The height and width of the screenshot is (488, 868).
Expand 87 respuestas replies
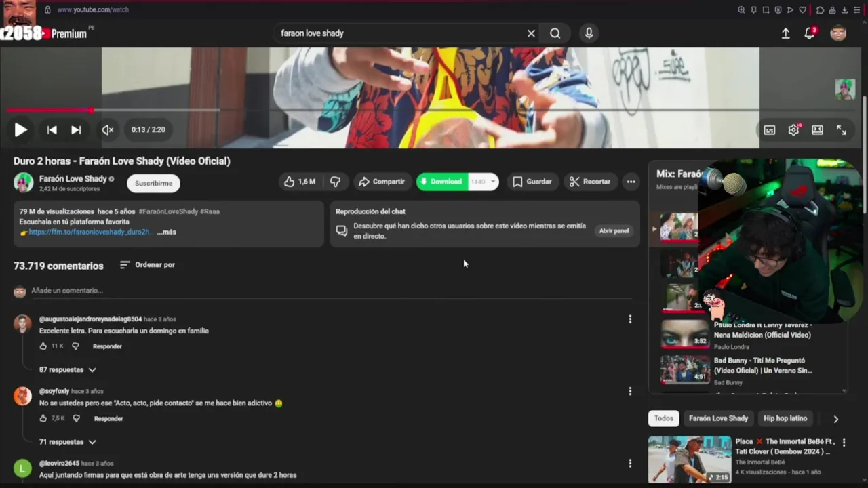tap(68, 370)
